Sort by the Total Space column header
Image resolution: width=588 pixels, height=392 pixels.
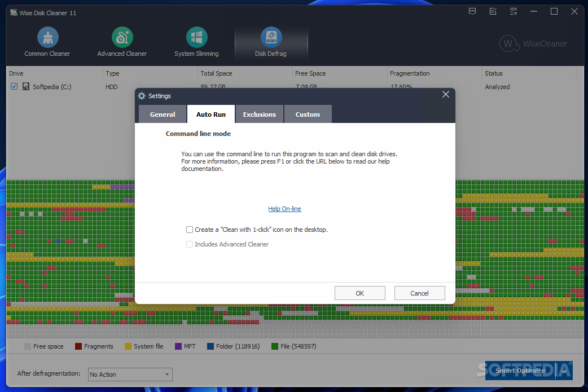tap(245, 73)
